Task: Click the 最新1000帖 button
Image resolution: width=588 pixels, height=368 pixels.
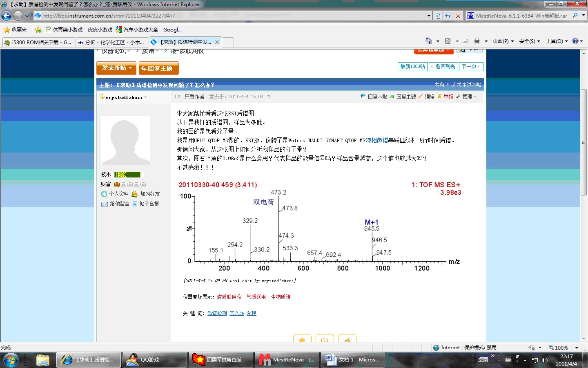Action: [412, 66]
